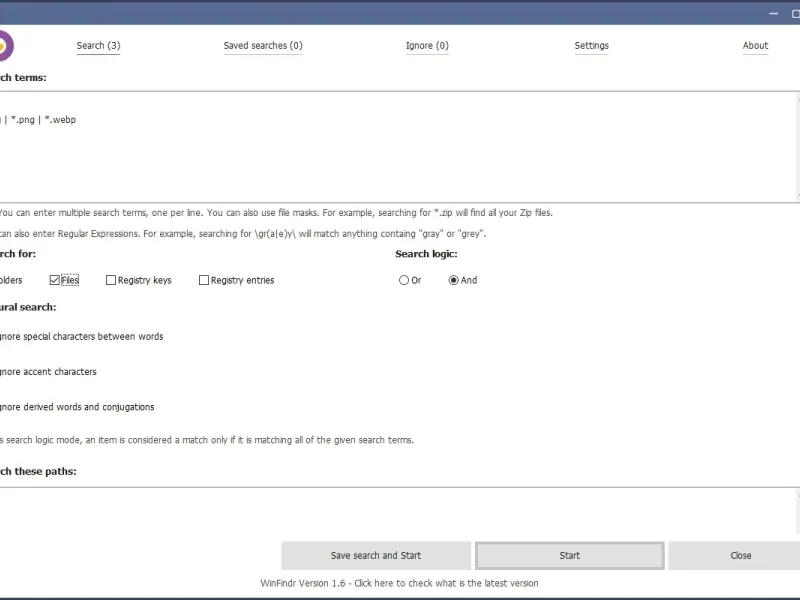
Task: Click in the search paths list box
Action: [398, 511]
